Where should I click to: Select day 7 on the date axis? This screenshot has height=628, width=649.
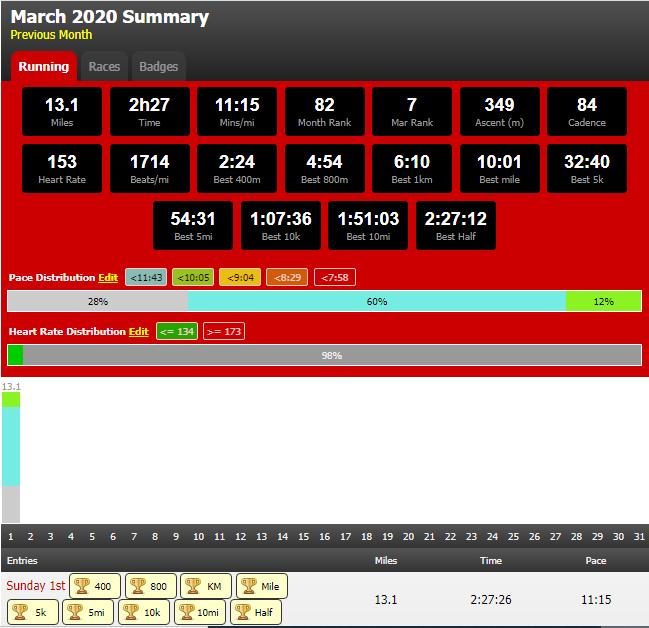[x=134, y=537]
